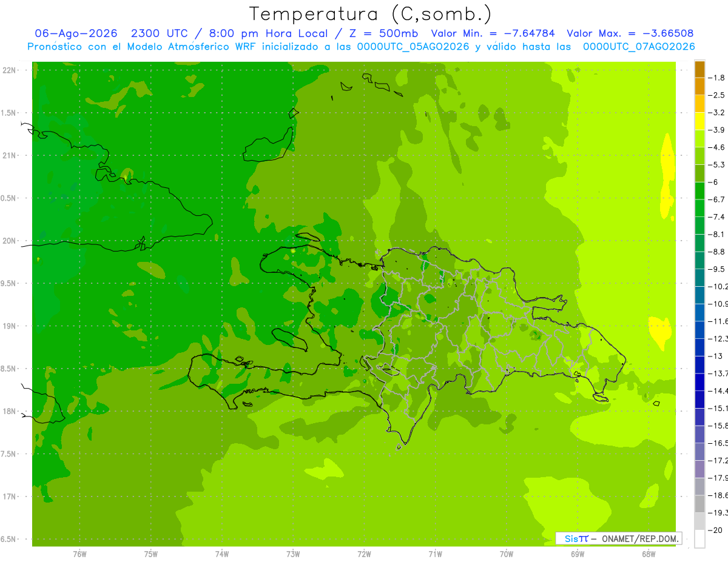Click the '22N' latitude axis label

(10, 70)
